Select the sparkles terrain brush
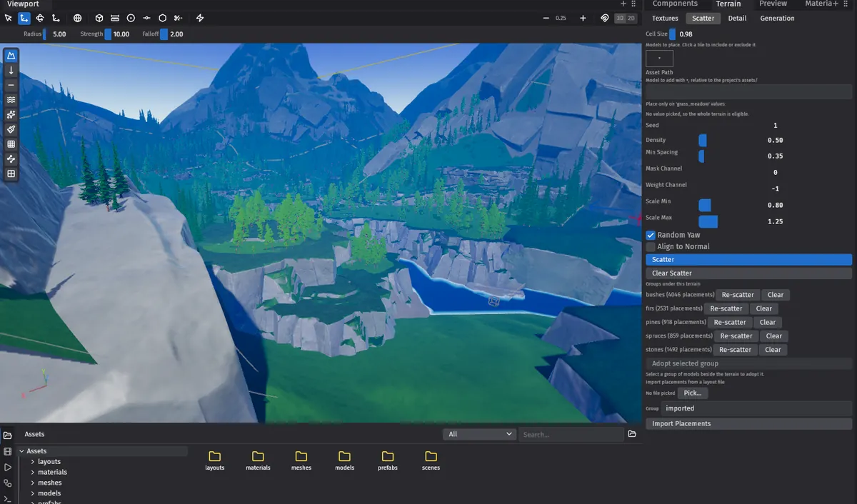The width and height of the screenshot is (857, 504). pos(11,115)
